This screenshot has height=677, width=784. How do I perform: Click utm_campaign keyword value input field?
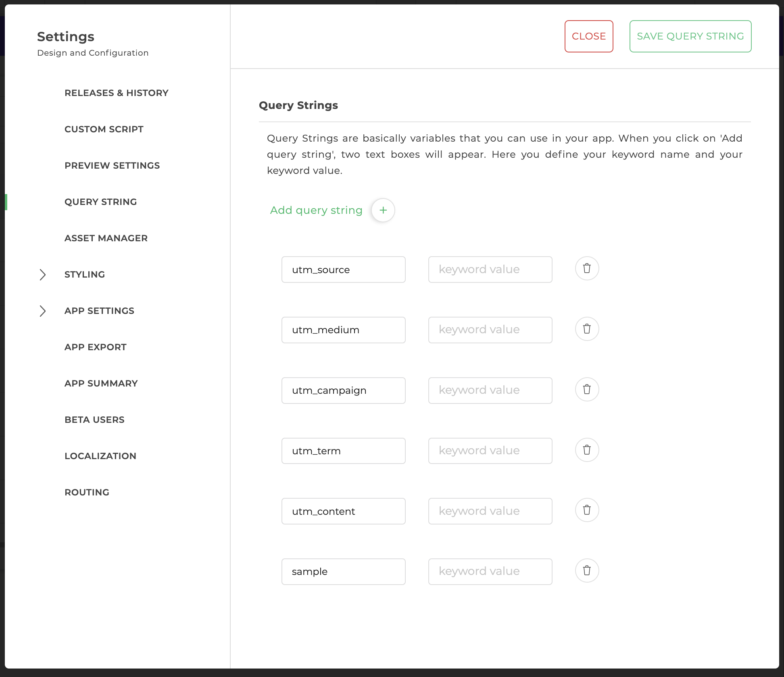490,390
